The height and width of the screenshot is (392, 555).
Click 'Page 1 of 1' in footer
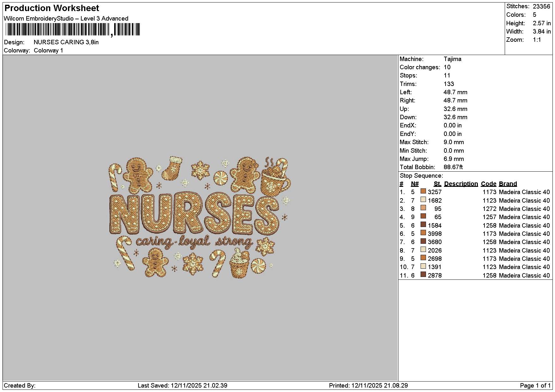coord(535,386)
